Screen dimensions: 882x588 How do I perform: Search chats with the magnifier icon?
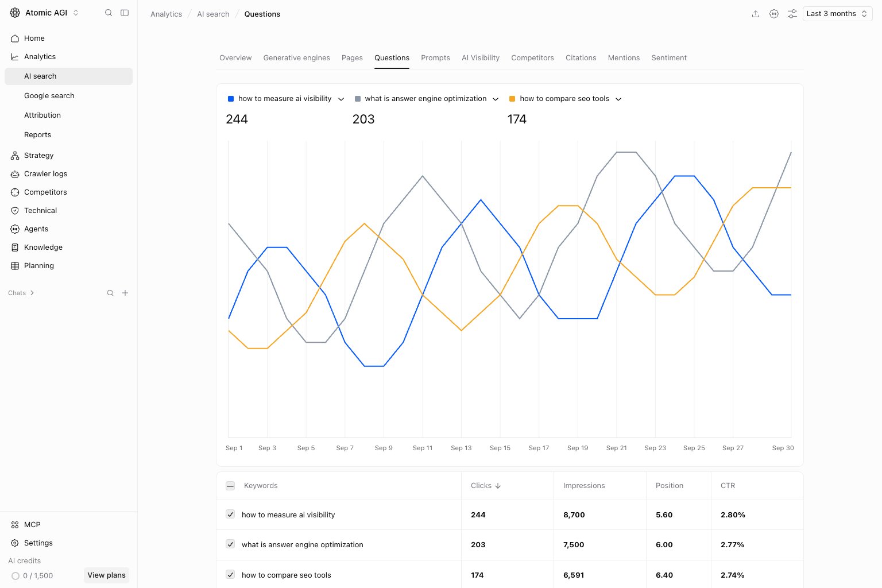coord(110,293)
